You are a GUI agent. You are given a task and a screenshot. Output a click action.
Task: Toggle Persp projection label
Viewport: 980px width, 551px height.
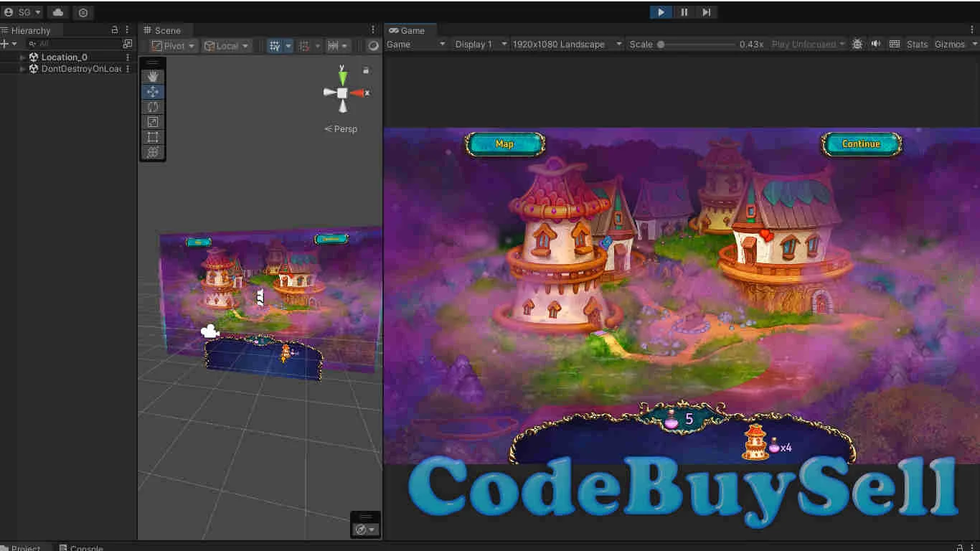click(341, 129)
